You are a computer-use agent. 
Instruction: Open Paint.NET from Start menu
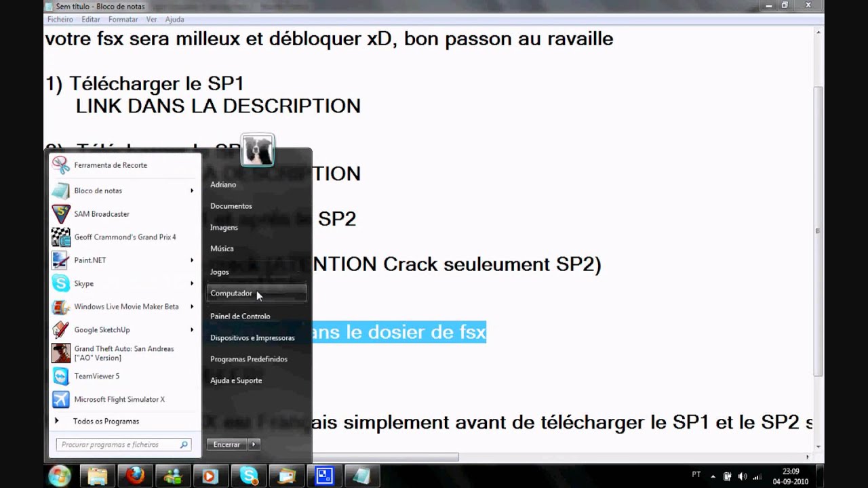(x=125, y=260)
